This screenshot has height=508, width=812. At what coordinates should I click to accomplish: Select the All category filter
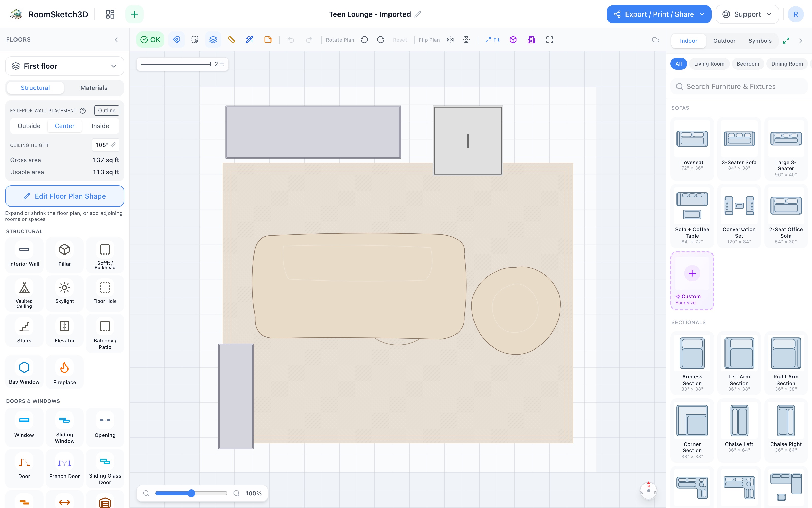pyautogui.click(x=679, y=64)
